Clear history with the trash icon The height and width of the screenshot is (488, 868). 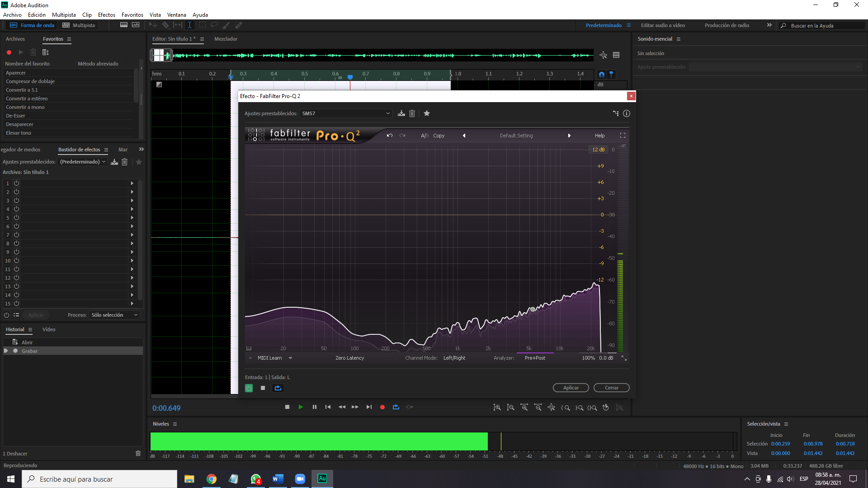pos(138,453)
